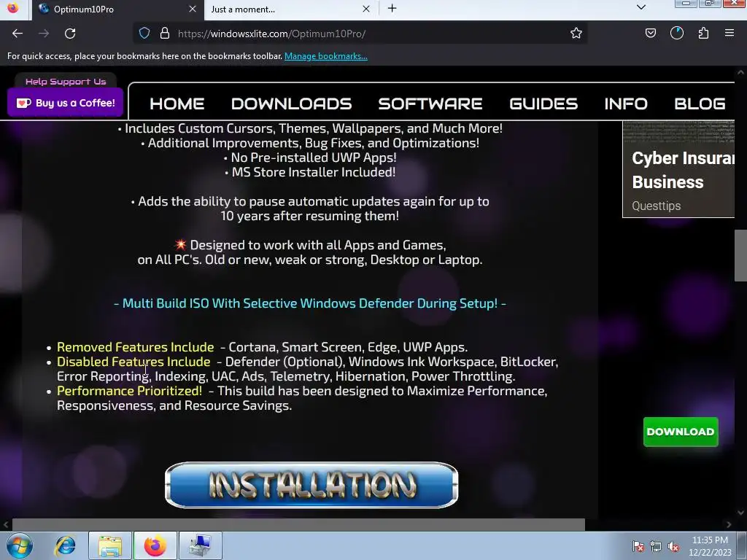747x560 pixels.
Task: Open muted volume speaker tray icon
Action: click(x=673, y=547)
